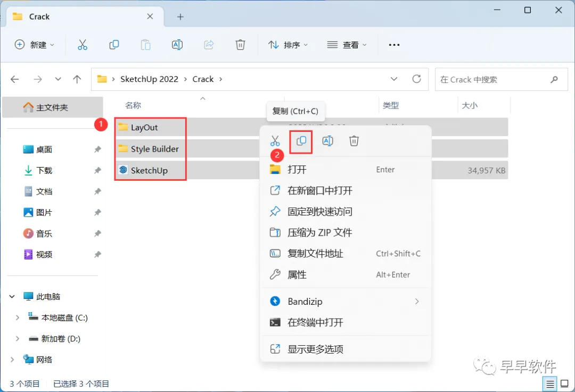Refresh the current folder
575x392 pixels.
pyautogui.click(x=416, y=79)
